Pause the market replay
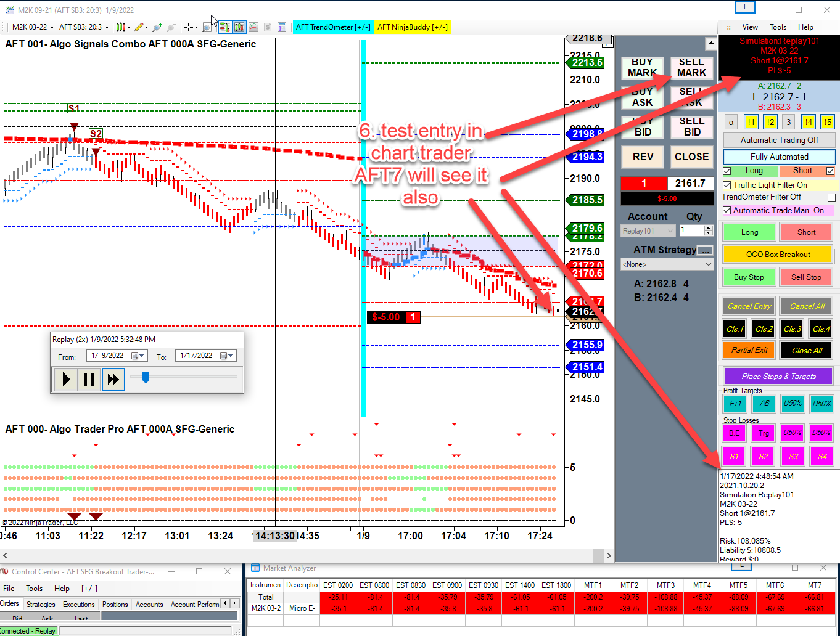This screenshot has height=636, width=840. [x=89, y=379]
